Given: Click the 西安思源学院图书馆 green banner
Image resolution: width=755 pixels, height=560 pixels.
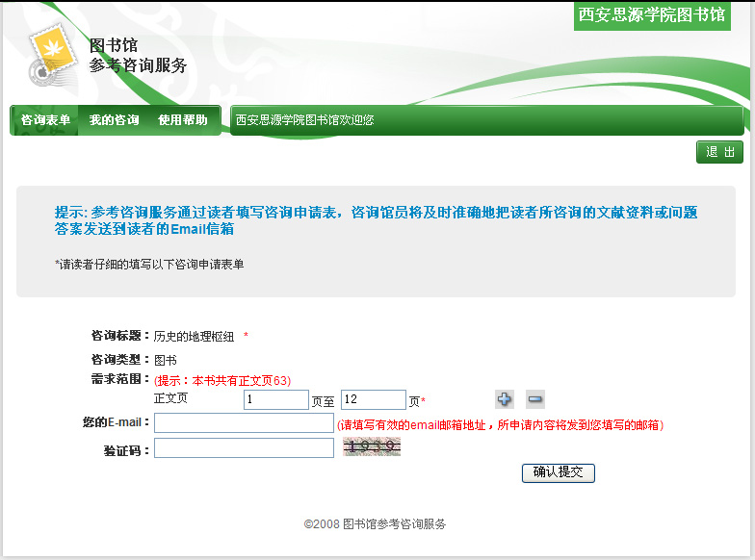Looking at the screenshot, I should (651, 14).
